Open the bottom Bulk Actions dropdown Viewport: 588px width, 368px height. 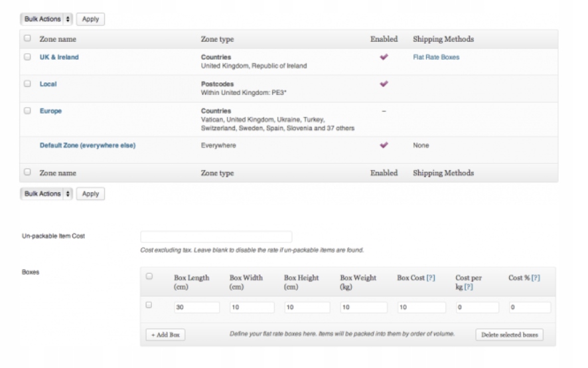coord(47,194)
